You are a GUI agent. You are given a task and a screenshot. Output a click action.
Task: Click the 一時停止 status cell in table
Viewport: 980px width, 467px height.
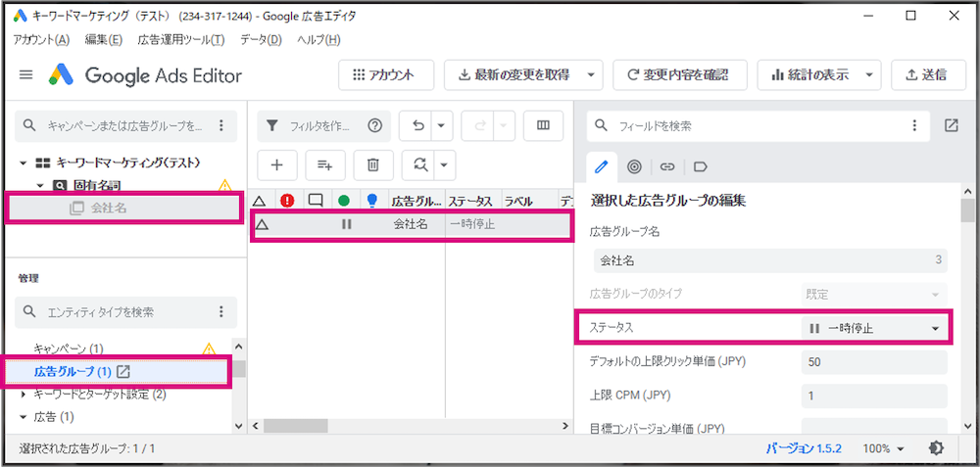coord(472,224)
